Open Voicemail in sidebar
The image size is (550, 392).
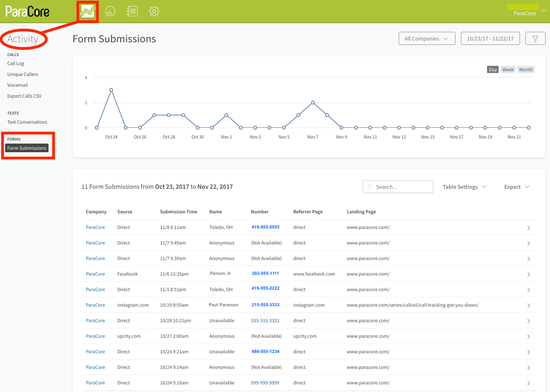17,85
